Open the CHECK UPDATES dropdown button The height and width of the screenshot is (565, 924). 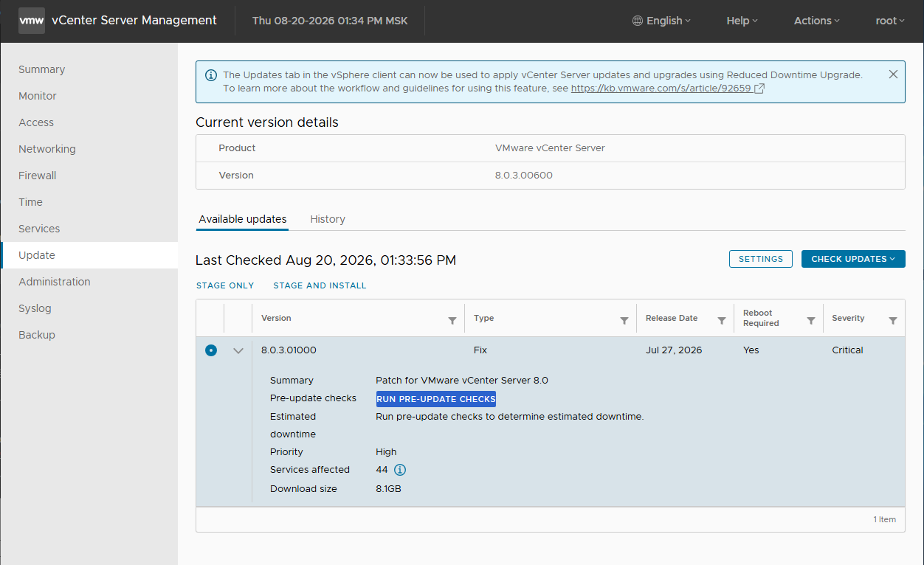point(853,259)
